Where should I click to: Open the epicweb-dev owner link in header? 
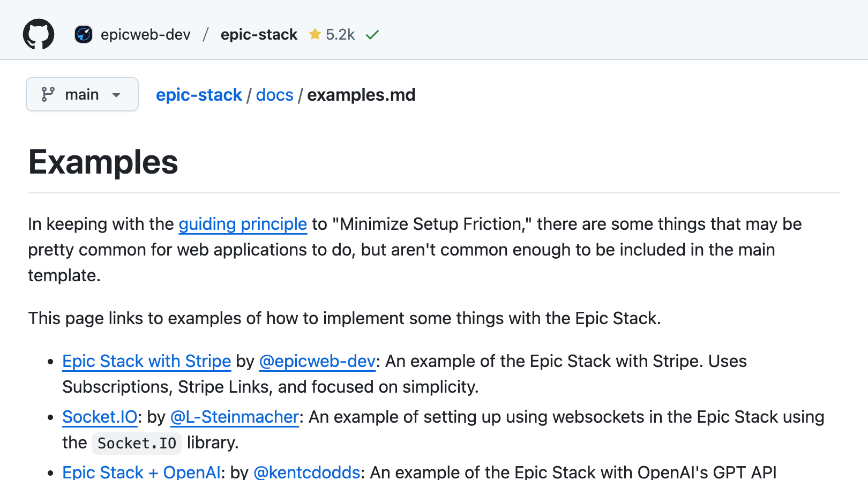pyautogui.click(x=145, y=34)
